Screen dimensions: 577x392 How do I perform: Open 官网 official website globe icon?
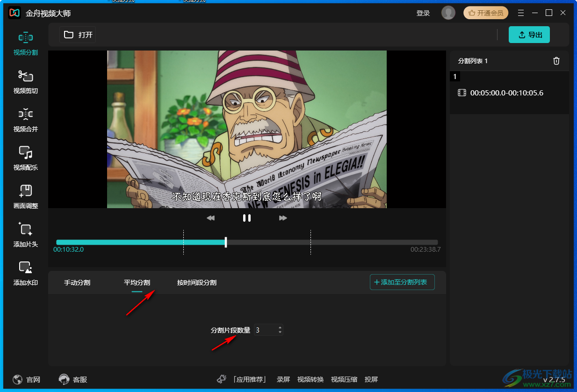18,379
